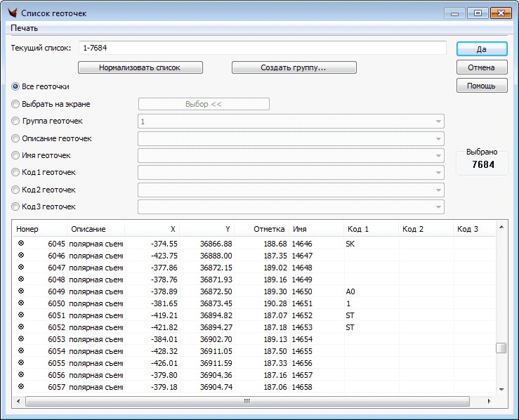Click the geopoint icon in row 6057

(x=20, y=386)
